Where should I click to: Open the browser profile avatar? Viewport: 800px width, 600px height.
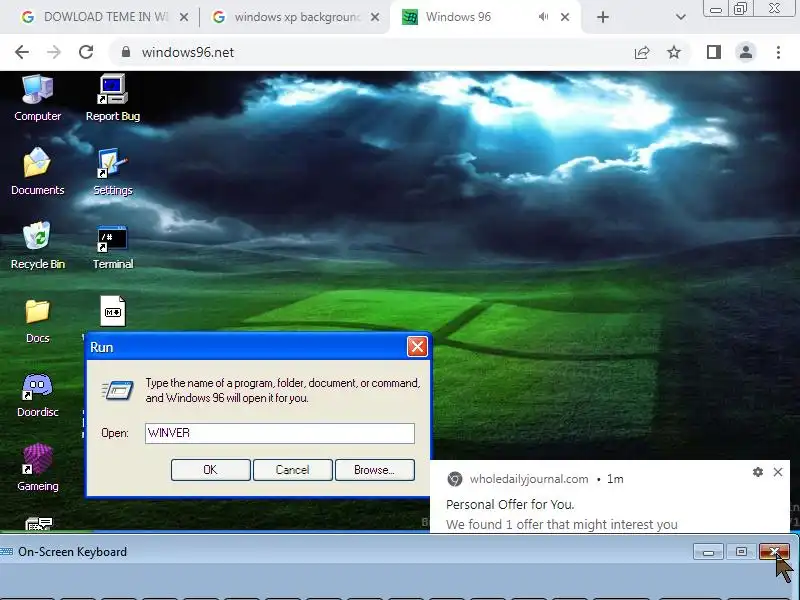746,52
